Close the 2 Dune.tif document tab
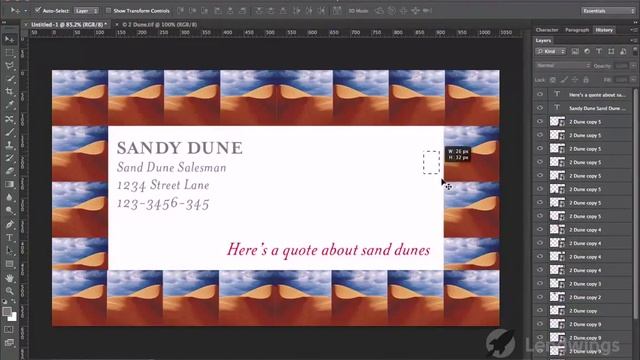The height and width of the screenshot is (360, 640). 117,24
